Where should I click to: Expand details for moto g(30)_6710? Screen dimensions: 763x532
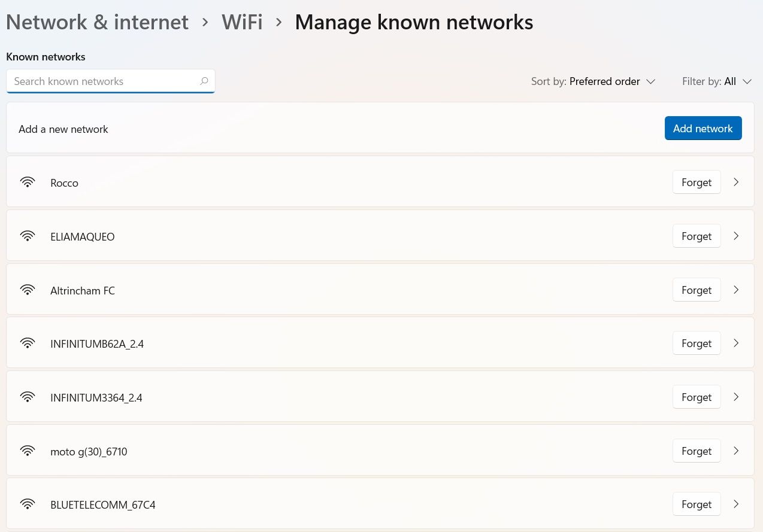[736, 451]
